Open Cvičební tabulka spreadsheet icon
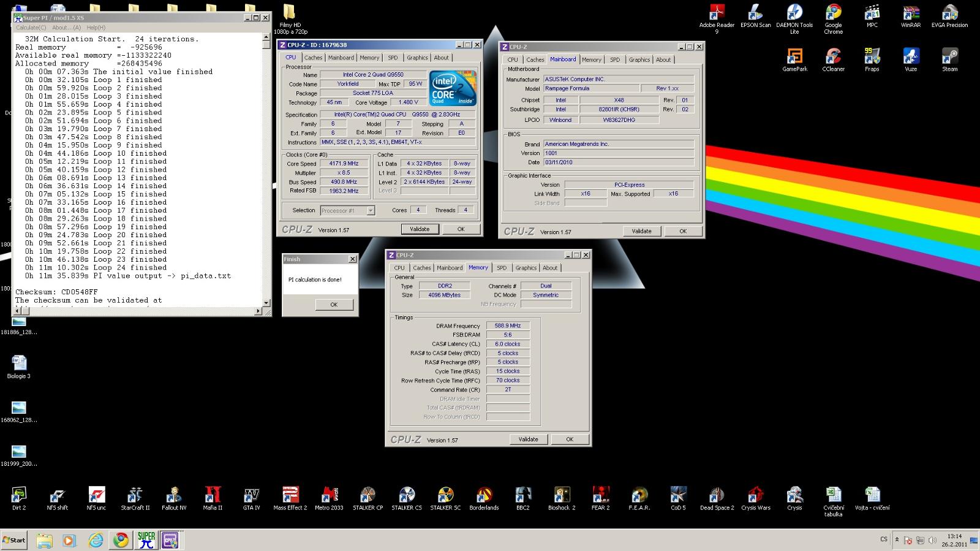The width and height of the screenshot is (980, 551). (833, 501)
